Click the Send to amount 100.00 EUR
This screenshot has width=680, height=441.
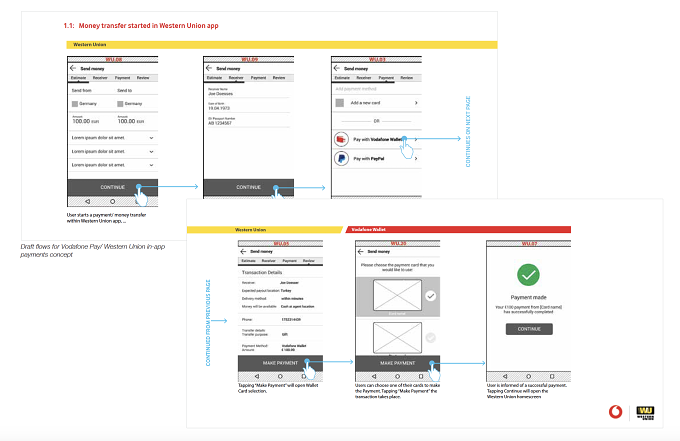(x=131, y=121)
